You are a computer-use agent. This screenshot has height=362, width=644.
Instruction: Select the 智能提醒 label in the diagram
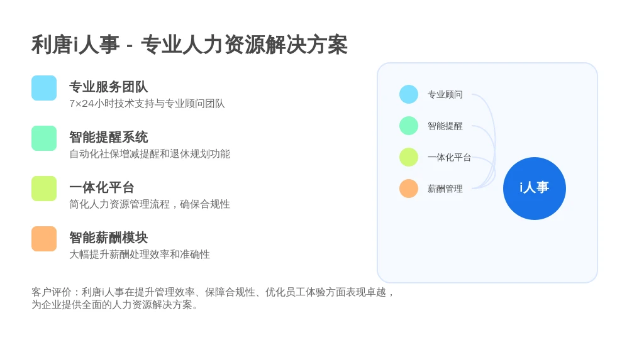(445, 126)
